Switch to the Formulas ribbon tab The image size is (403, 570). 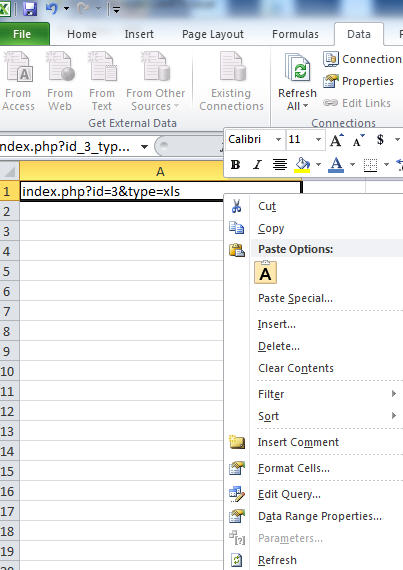pos(295,34)
